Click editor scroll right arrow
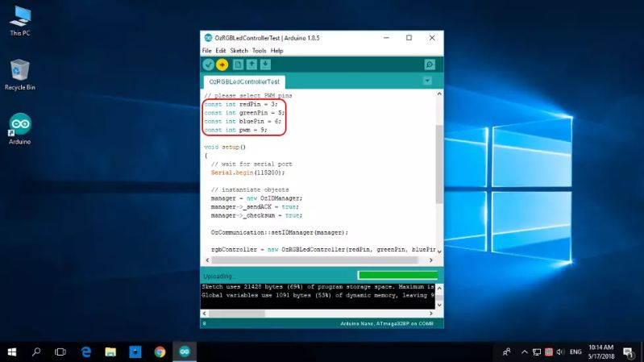 click(431, 260)
